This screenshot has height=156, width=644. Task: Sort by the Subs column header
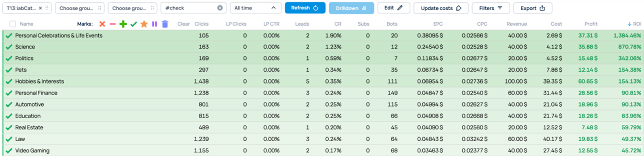[364, 24]
